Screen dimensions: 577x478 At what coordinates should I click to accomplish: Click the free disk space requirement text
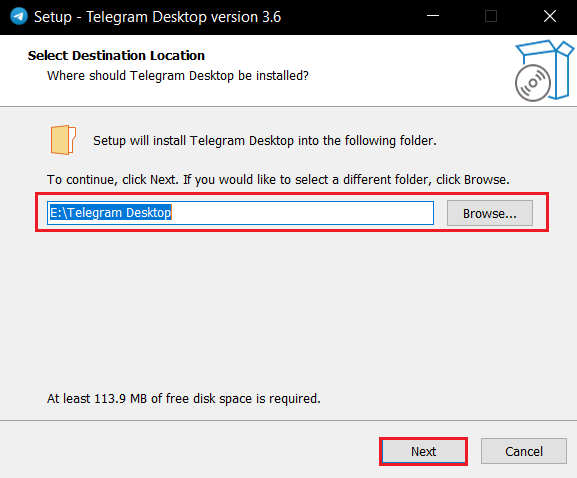coord(184,399)
